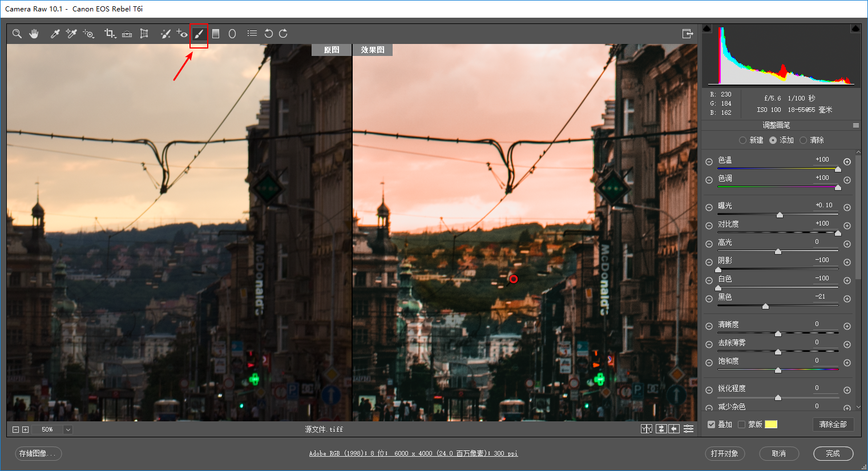This screenshot has height=471, width=868.
Task: Open the Camera Raw preferences list icon
Action: click(x=252, y=34)
